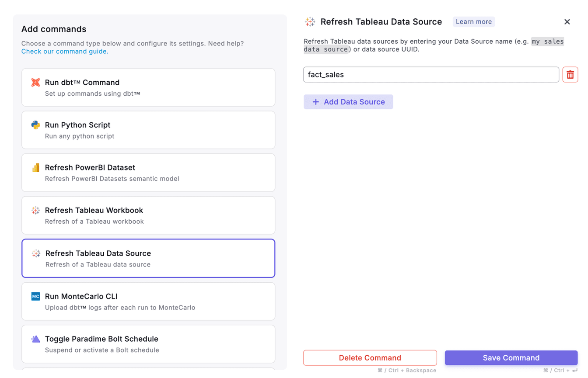
Task: Click the Paradime Bolt schedule icon
Action: [35, 339]
